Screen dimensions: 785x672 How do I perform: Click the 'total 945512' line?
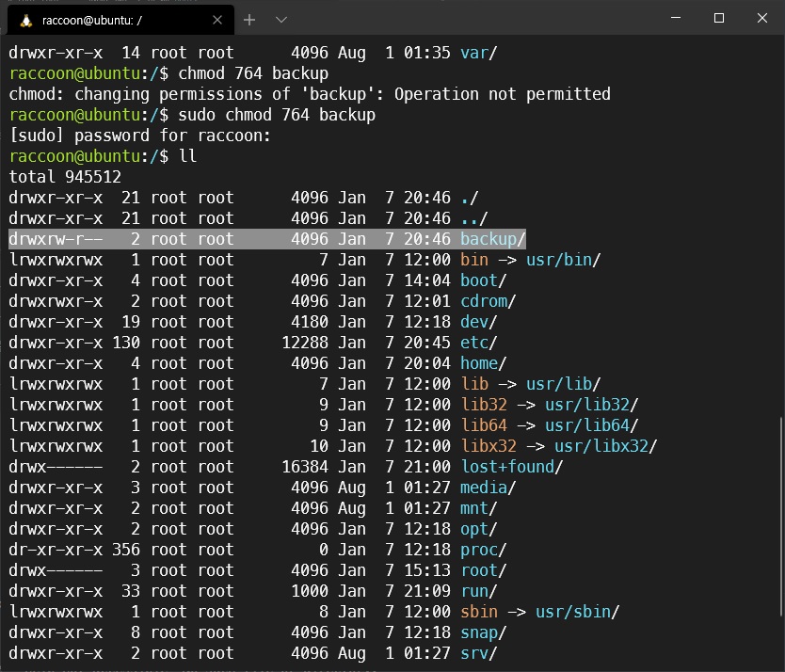coord(65,177)
